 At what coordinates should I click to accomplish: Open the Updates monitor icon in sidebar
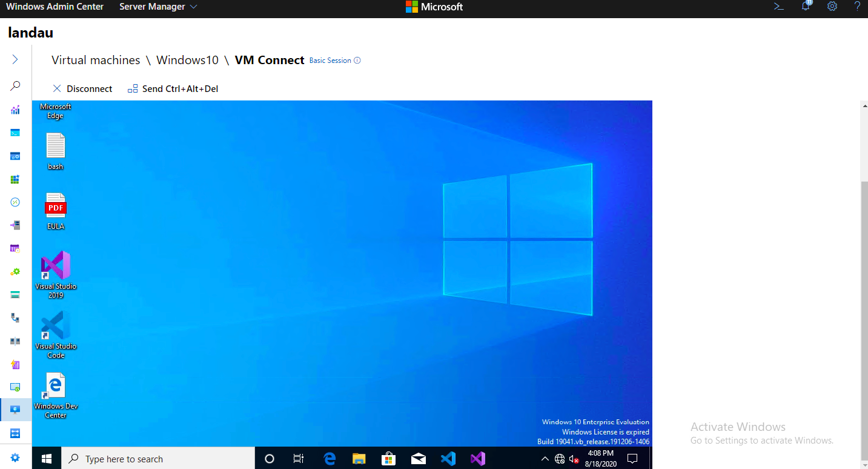(15, 387)
